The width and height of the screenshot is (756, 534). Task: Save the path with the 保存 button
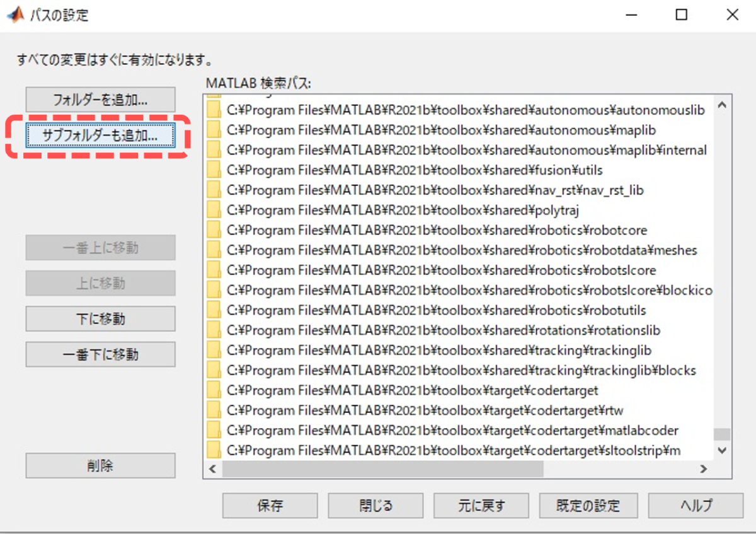coord(270,505)
